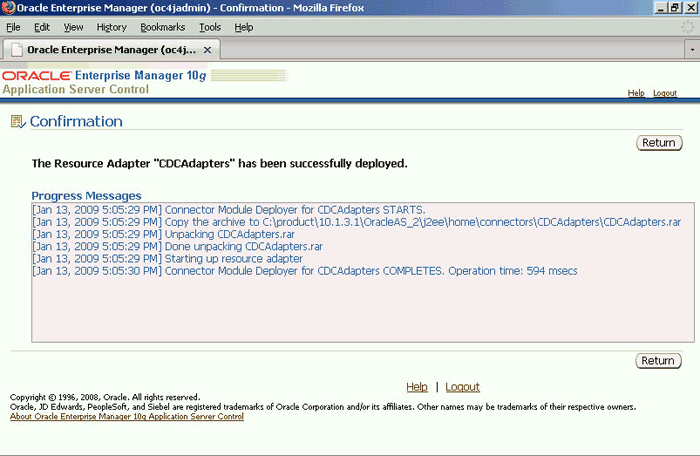Screen dimensions: 700x456
Task: Click the Oracle logo in the header
Action: coord(37,76)
